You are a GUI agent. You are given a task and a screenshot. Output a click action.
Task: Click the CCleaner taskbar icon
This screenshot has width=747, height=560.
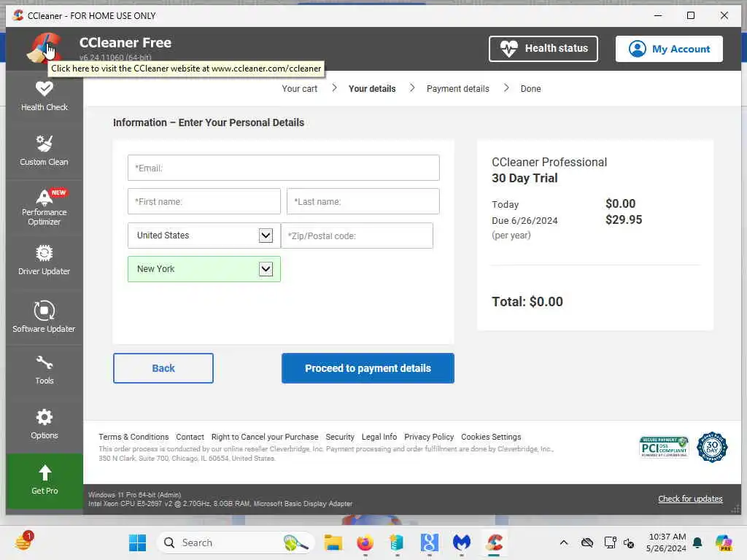point(494,542)
